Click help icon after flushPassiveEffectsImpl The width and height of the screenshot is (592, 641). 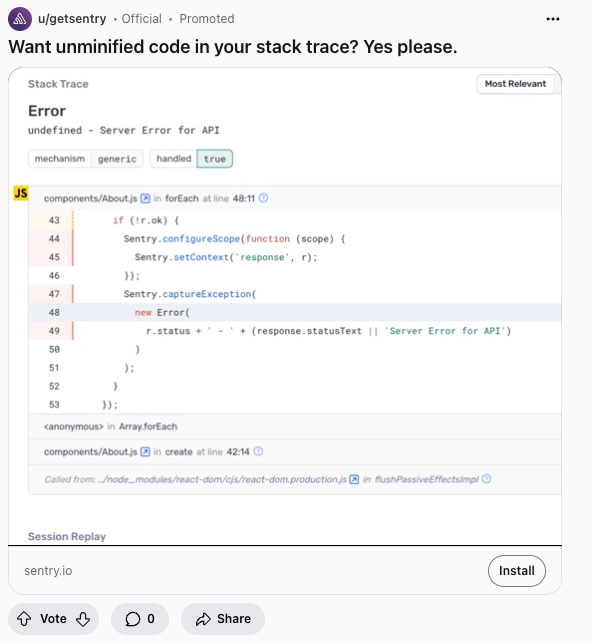click(486, 479)
